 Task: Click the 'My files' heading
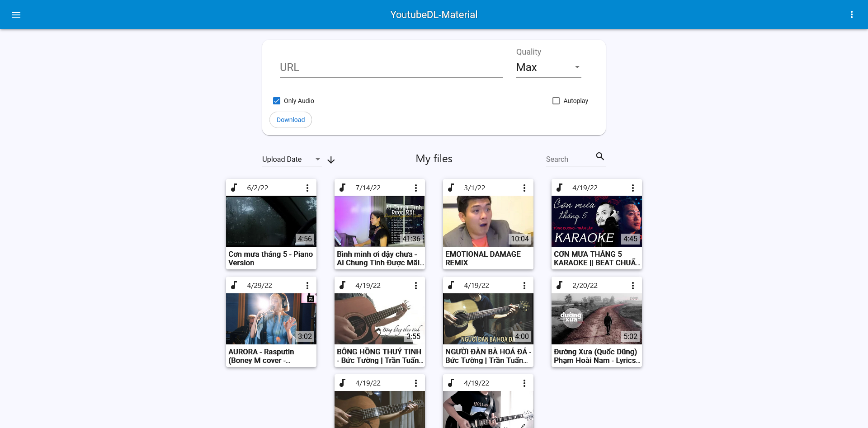click(x=434, y=159)
